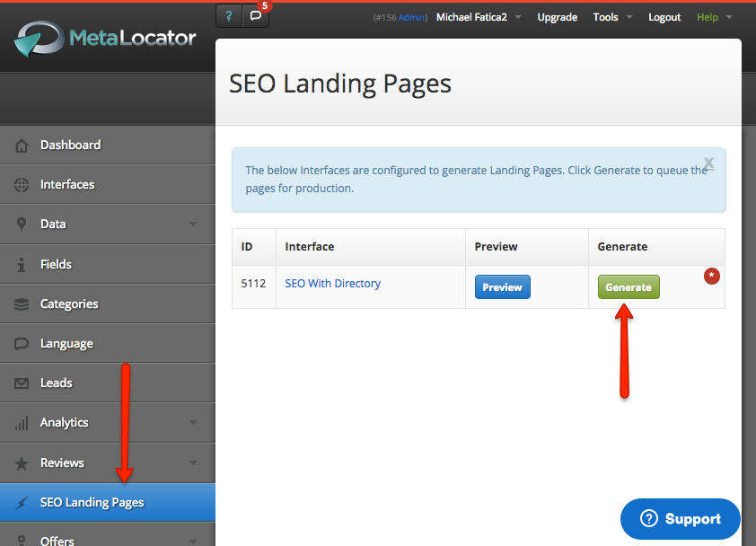This screenshot has width=756, height=546.
Task: Click the Dashboard home icon
Action: pos(22,145)
